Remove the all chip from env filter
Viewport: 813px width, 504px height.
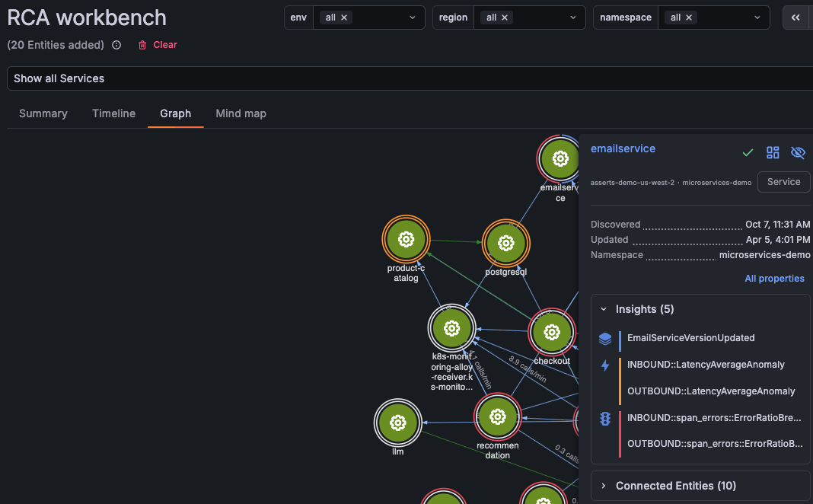(343, 17)
